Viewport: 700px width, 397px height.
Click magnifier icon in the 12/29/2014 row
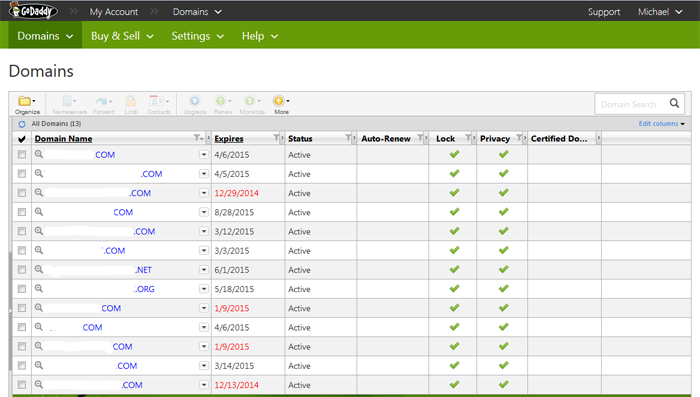tap(39, 192)
